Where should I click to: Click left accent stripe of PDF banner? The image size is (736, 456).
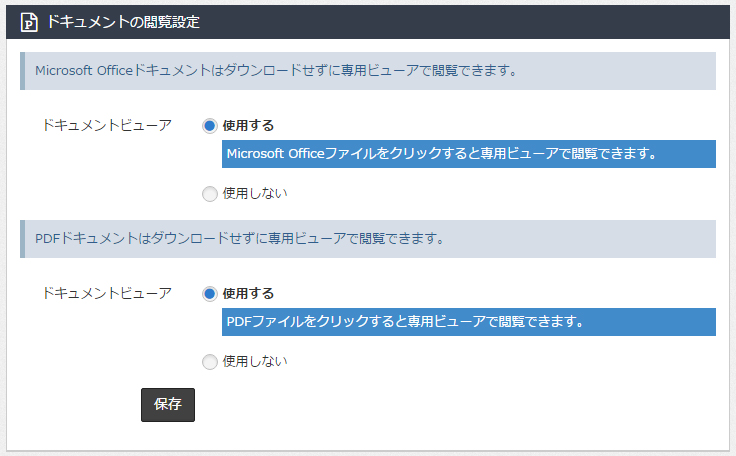[23, 239]
